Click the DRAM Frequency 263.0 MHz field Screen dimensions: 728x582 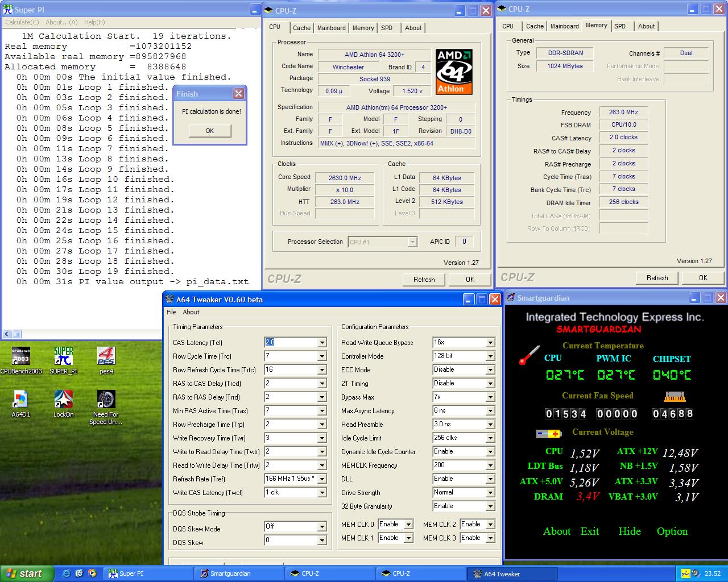point(623,112)
